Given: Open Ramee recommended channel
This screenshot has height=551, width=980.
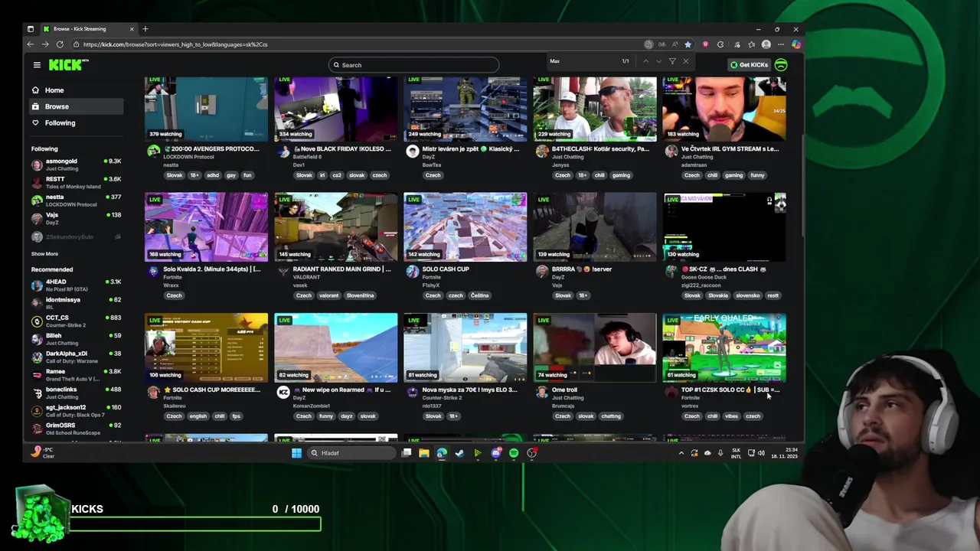Looking at the screenshot, I should coord(77,374).
